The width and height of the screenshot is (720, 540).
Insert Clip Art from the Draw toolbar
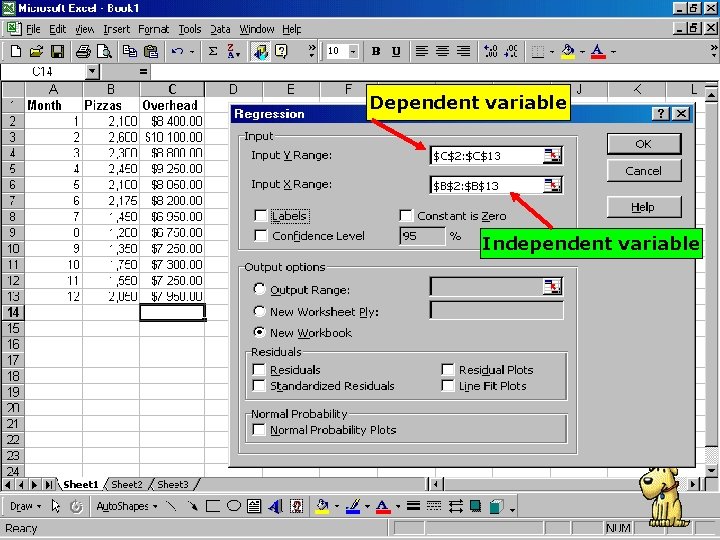click(297, 506)
